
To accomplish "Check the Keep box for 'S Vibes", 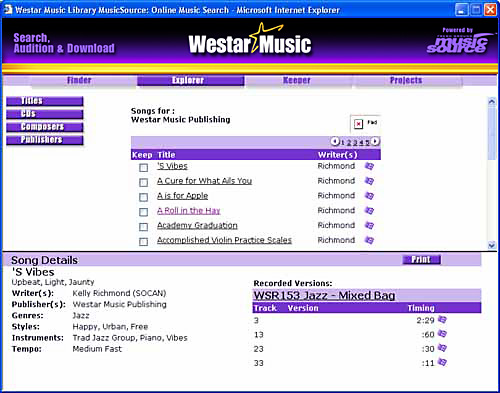I will pyautogui.click(x=143, y=168).
